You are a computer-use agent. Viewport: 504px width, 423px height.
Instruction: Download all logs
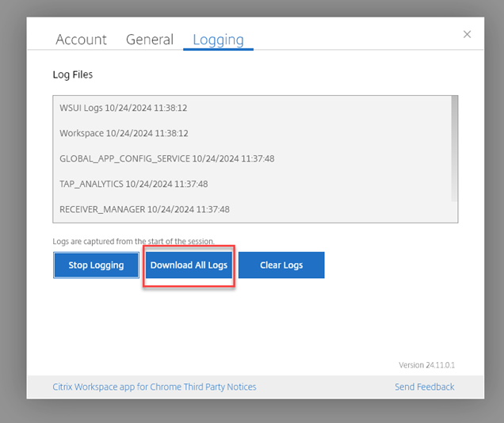[189, 265]
